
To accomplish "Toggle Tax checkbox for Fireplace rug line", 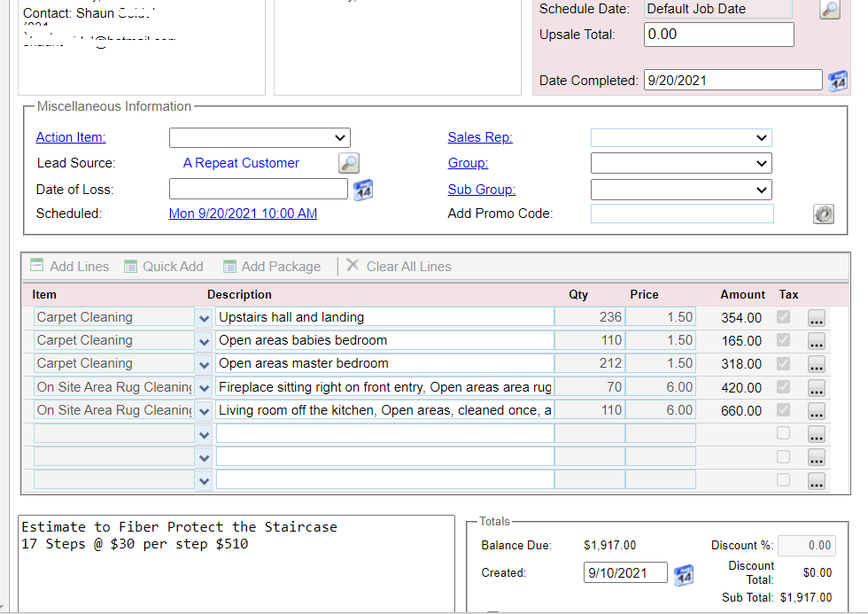I will coord(783,387).
